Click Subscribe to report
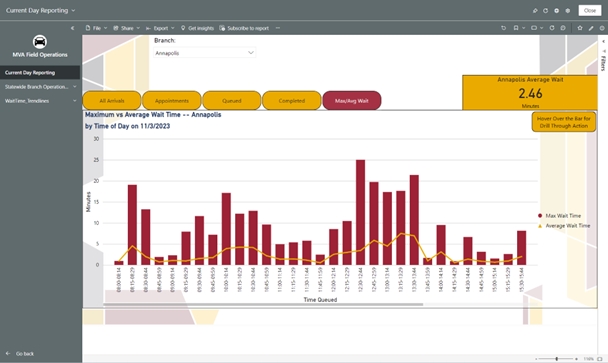The width and height of the screenshot is (608, 363). 244,28
